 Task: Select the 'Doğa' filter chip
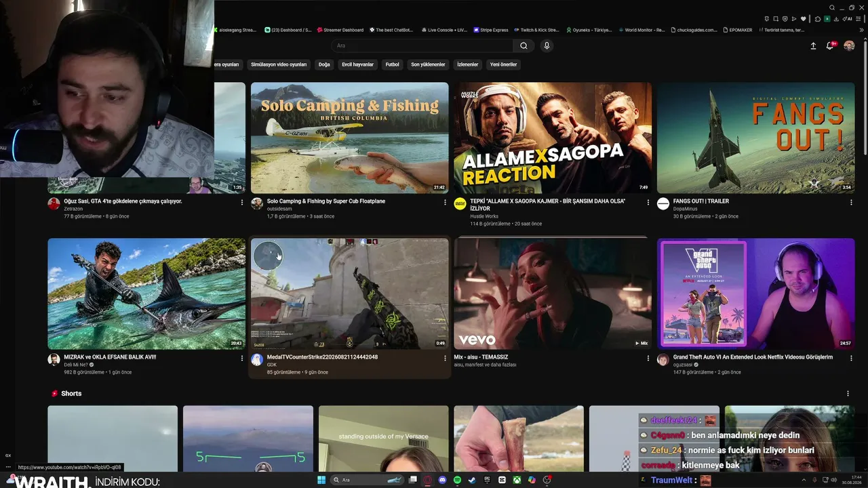[x=324, y=64]
